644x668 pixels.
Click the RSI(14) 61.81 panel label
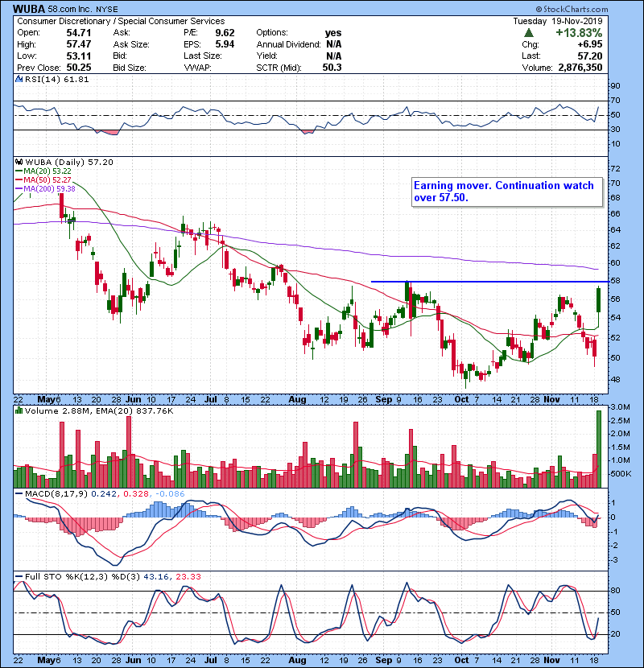click(x=56, y=79)
